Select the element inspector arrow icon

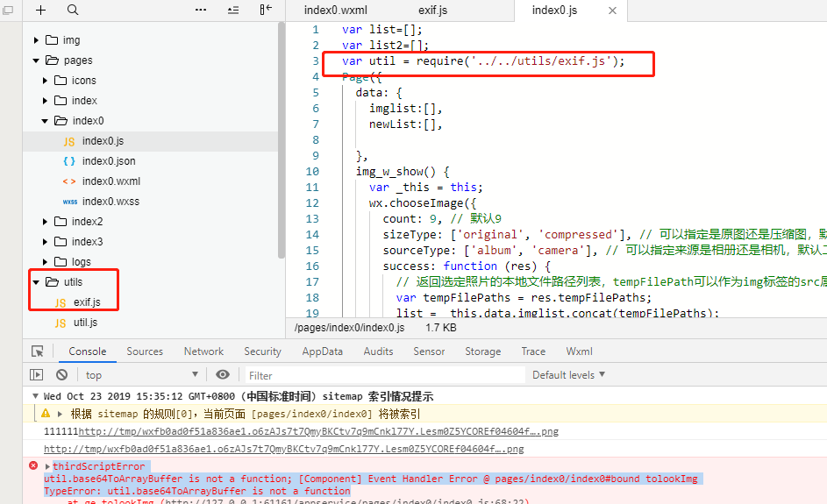point(38,351)
